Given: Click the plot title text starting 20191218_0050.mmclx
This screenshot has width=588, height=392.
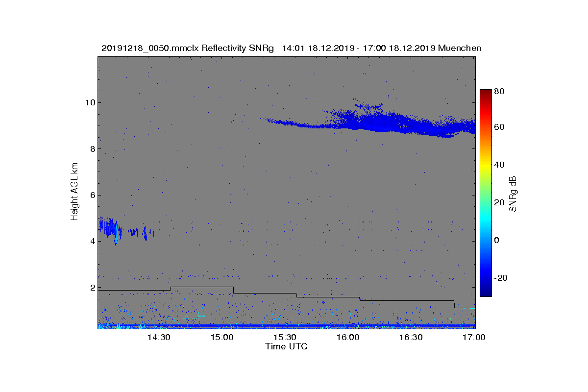Looking at the screenshot, I should 291,48.
